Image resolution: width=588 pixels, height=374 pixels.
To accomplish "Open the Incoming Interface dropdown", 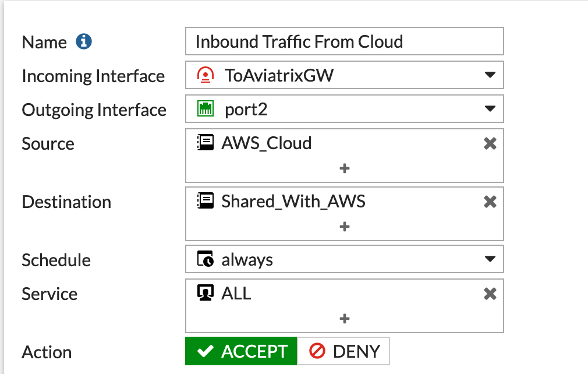I will [490, 75].
